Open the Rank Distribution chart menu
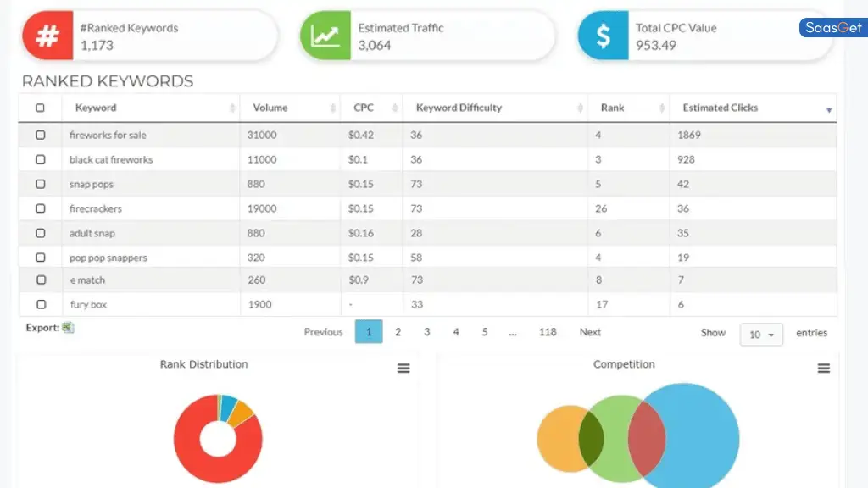The image size is (868, 488). (403, 369)
